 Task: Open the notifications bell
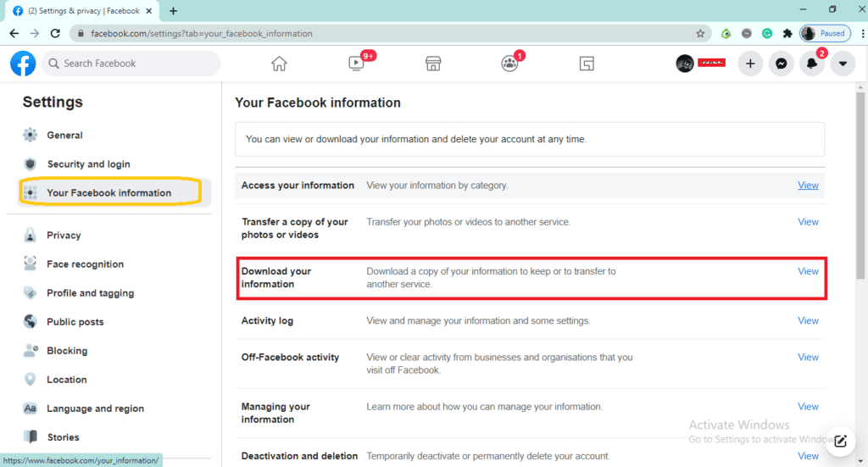[x=811, y=64]
